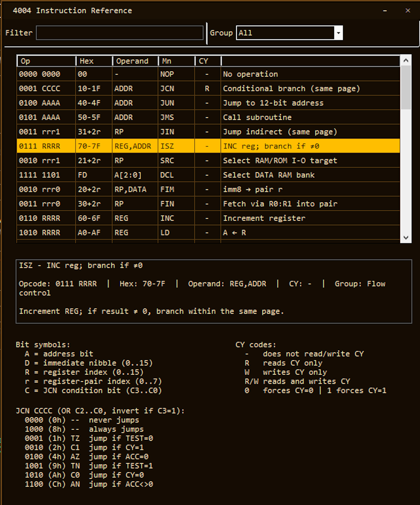Click the 'A ← R' description cell
Image resolution: width=420 pixels, height=505 pixels.
(x=310, y=233)
